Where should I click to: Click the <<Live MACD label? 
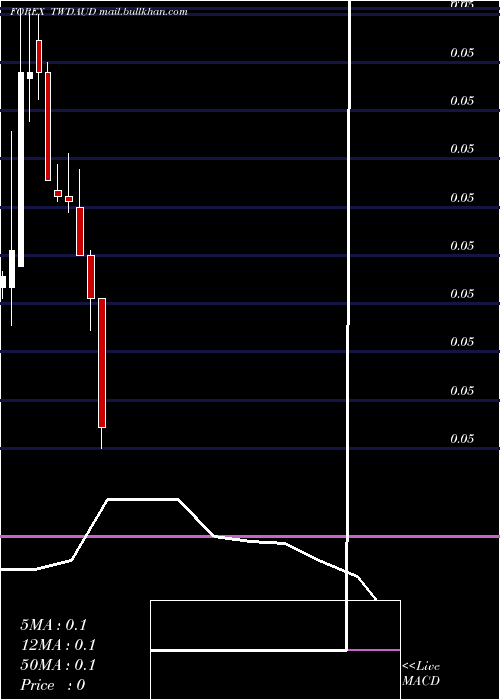(421, 673)
